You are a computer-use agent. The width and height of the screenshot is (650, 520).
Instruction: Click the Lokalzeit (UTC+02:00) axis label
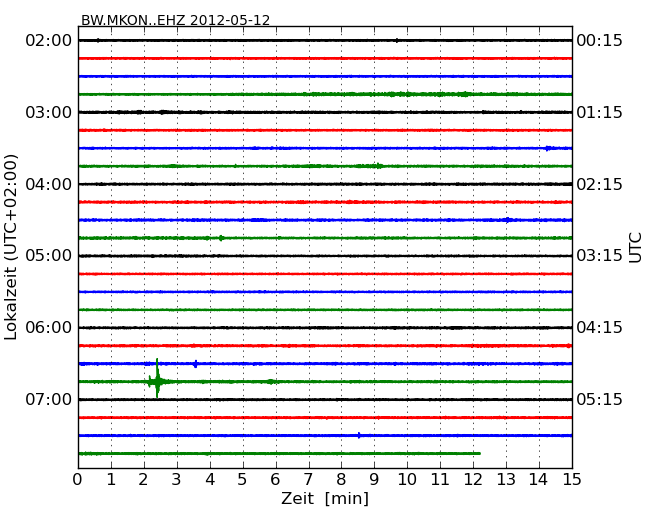11,248
